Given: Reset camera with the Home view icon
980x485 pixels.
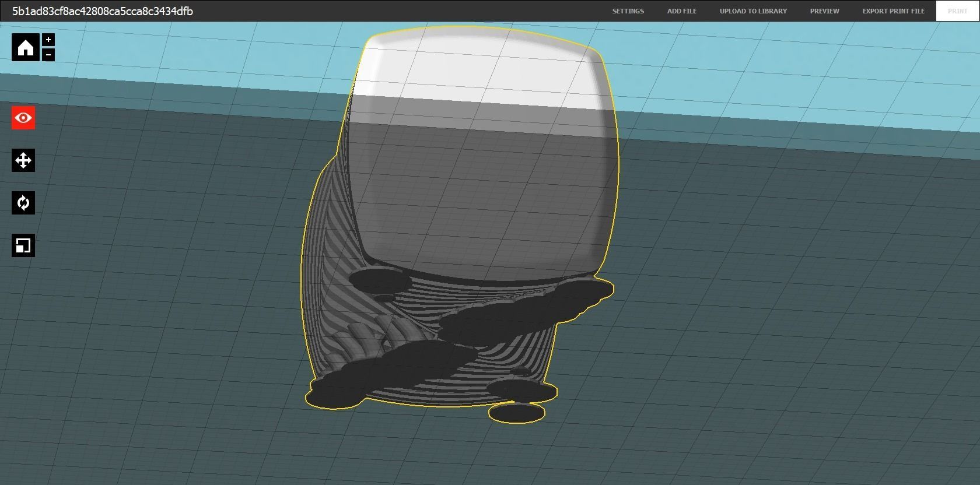Looking at the screenshot, I should [x=26, y=47].
